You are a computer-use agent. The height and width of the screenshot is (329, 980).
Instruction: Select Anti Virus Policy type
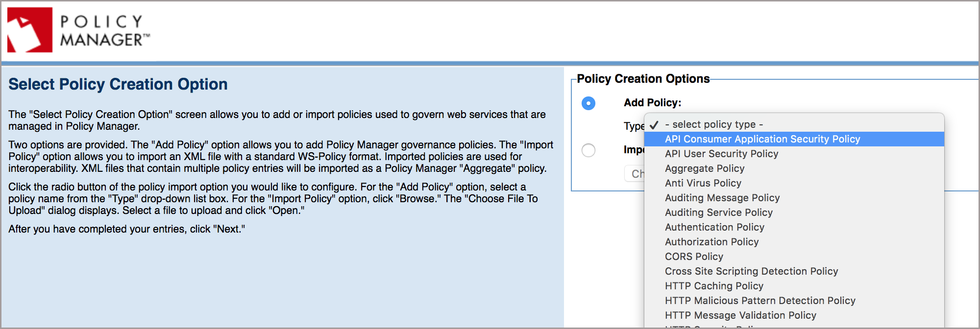pyautogui.click(x=703, y=184)
